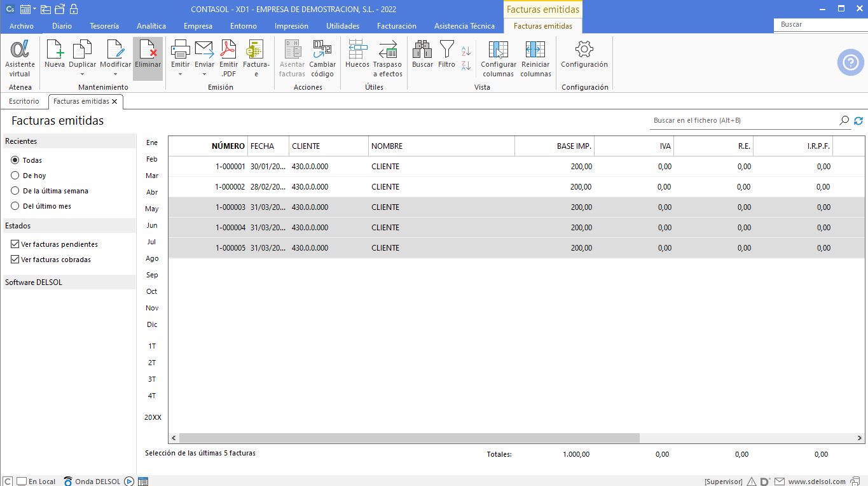This screenshot has height=486, width=868.
Task: Click the Software DELSOL panel header
Action: pyautogui.click(x=69, y=282)
